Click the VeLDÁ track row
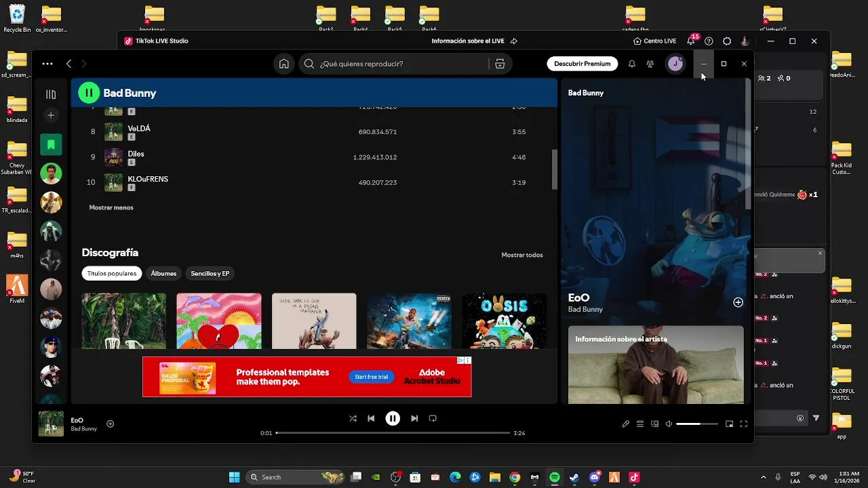 (314, 131)
